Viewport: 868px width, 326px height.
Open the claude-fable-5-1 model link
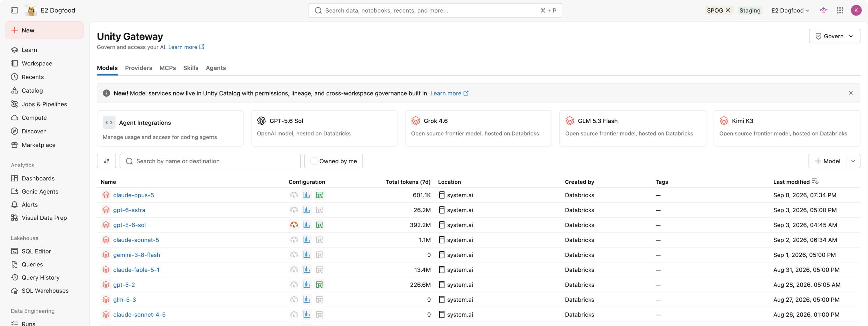136,270
